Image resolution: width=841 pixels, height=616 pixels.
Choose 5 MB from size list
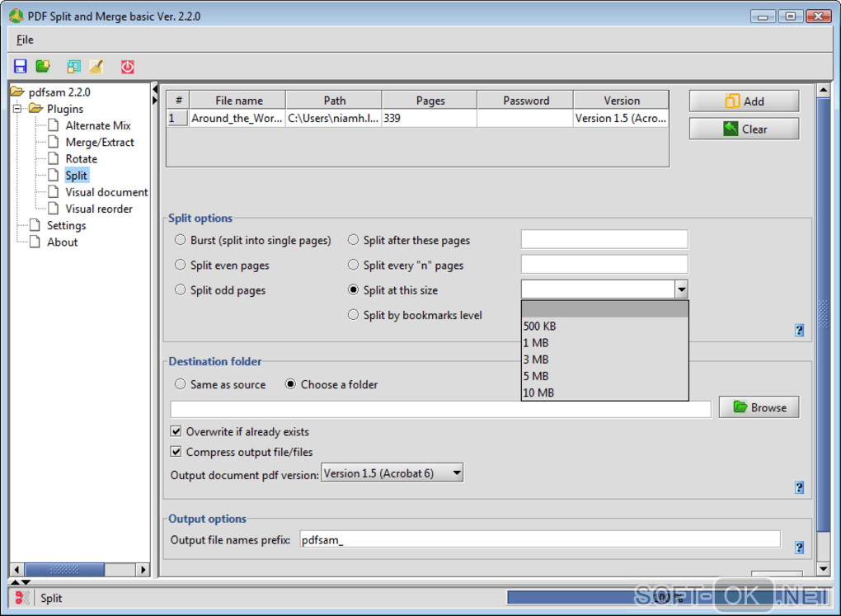pos(604,375)
